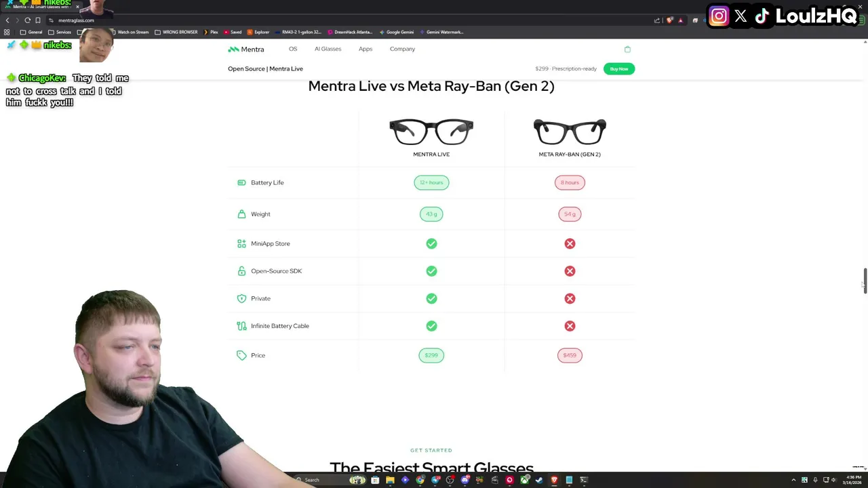Image resolution: width=868 pixels, height=488 pixels.
Task: Open the clock and date in the taskbar
Action: click(x=852, y=480)
